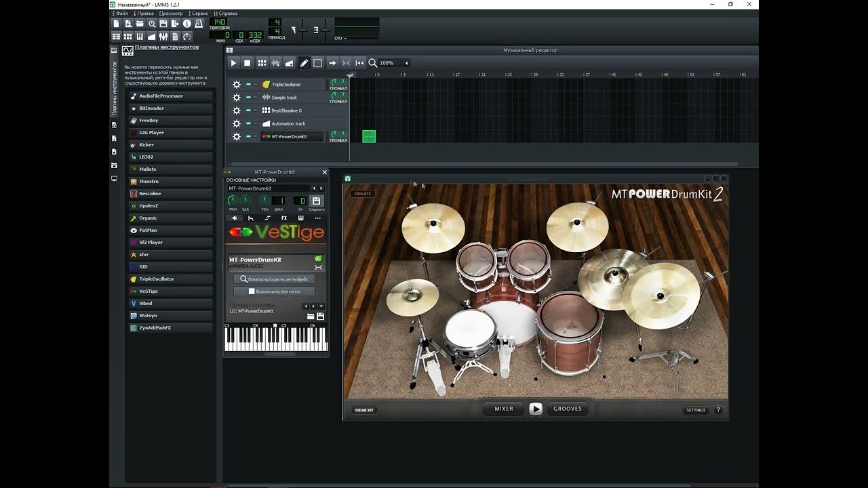Show the Song Editor window icon
Screen dimensions: 868x488
click(x=116, y=37)
